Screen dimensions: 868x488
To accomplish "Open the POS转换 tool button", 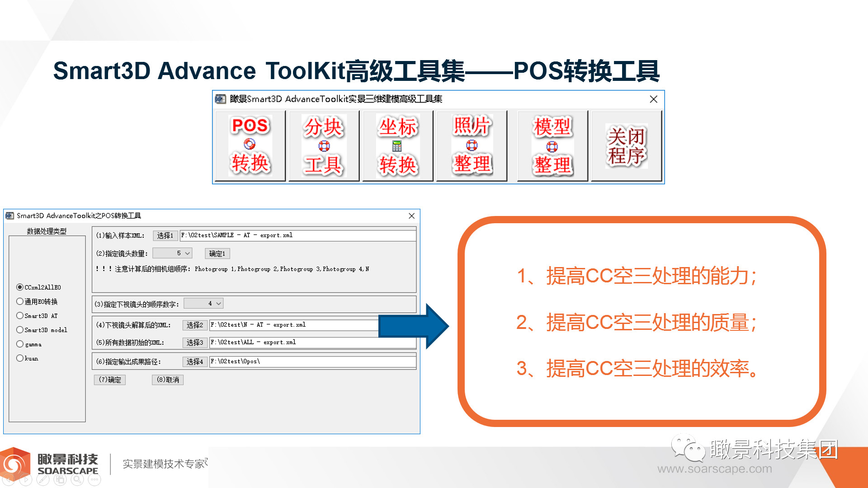I will (250, 145).
